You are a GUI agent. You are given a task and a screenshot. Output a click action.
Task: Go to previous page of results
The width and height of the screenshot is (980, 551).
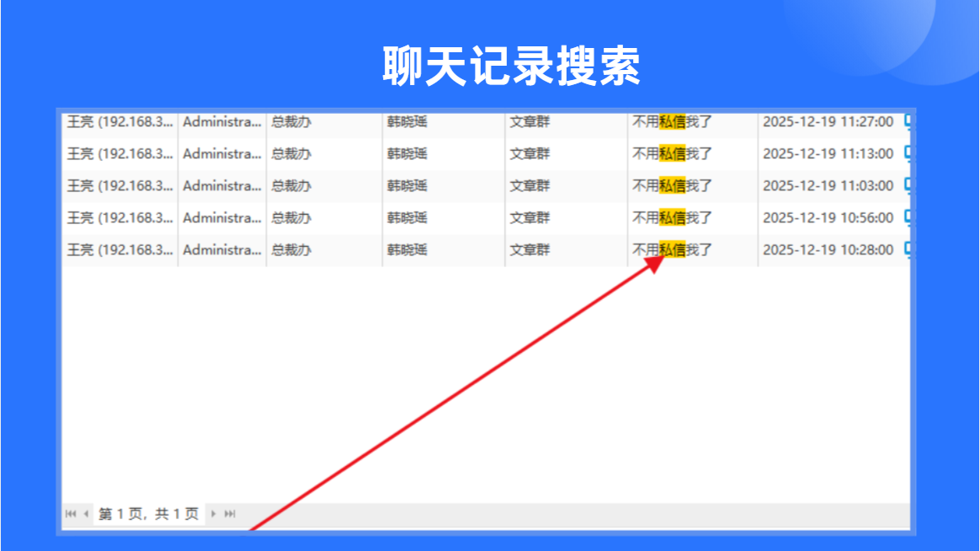(86, 514)
